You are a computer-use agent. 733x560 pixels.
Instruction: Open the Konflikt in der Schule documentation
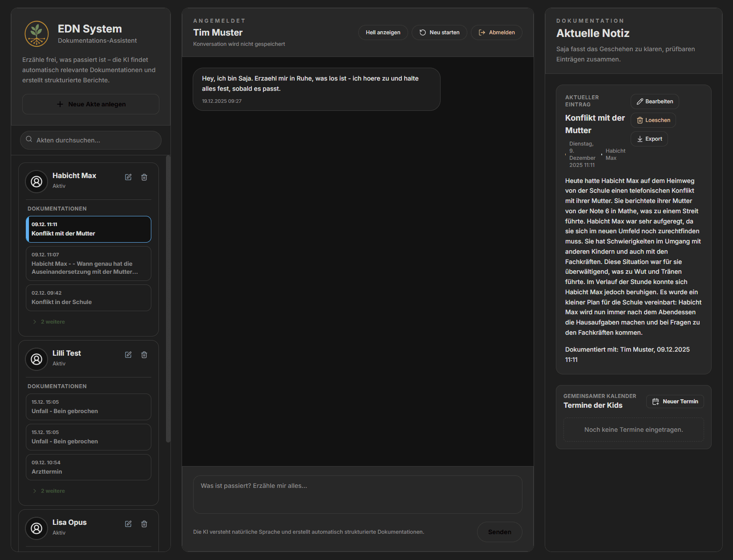(88, 297)
